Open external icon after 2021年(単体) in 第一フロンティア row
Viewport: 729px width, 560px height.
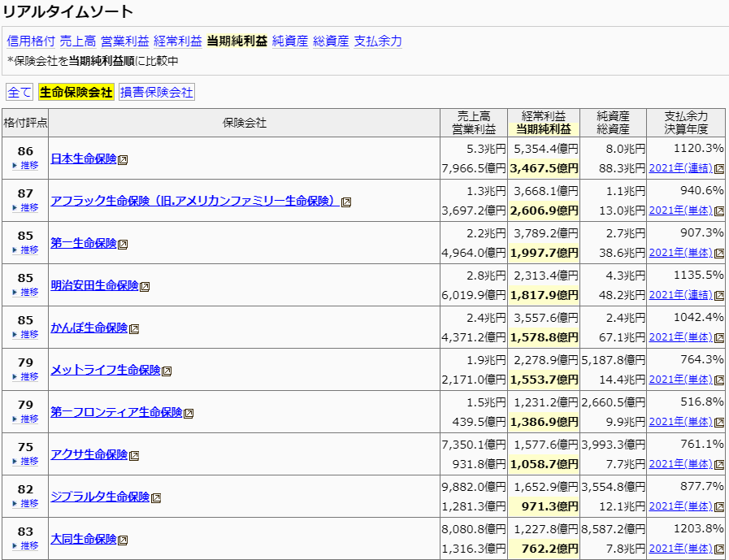click(718, 423)
